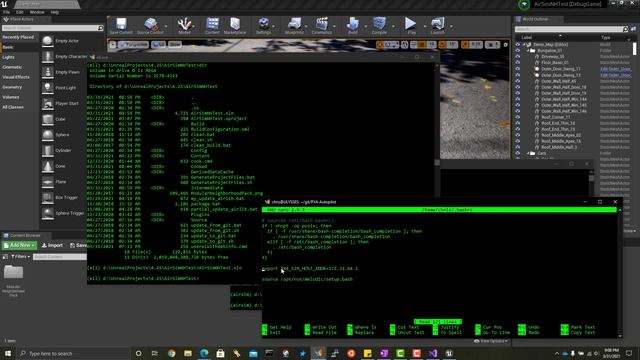Click Save Current in the Unreal toolbar
640x360 pixels.
tap(121, 26)
